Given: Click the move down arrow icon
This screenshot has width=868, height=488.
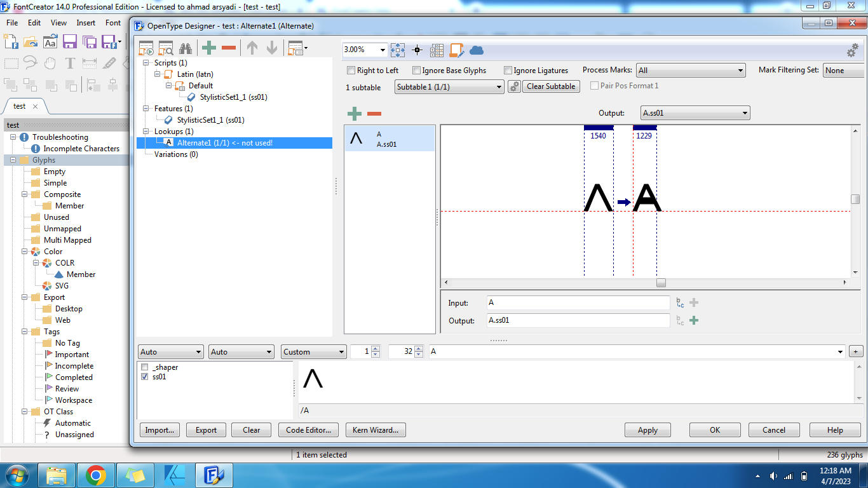Looking at the screenshot, I should coord(272,48).
